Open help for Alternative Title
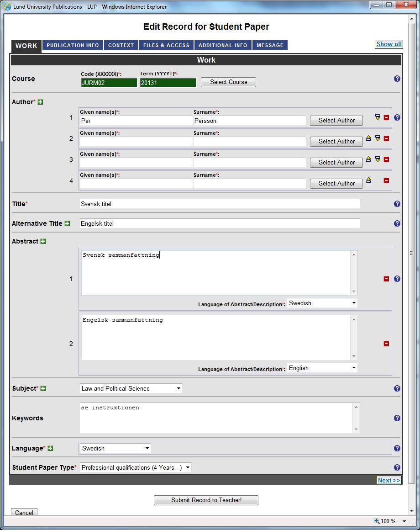Screen dimensions: 420x530 [397, 223]
